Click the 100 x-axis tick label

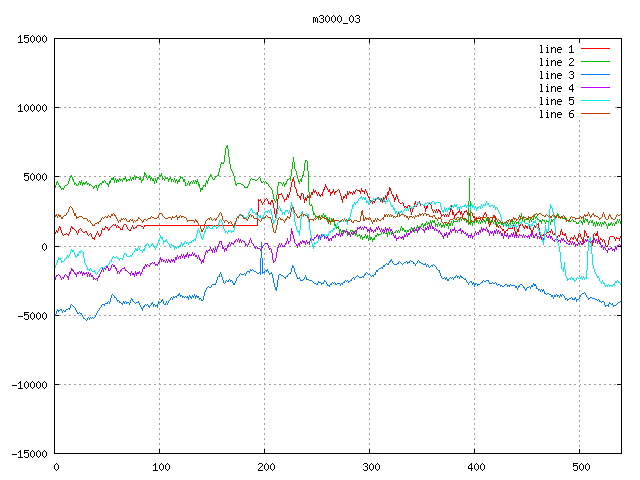tap(160, 467)
